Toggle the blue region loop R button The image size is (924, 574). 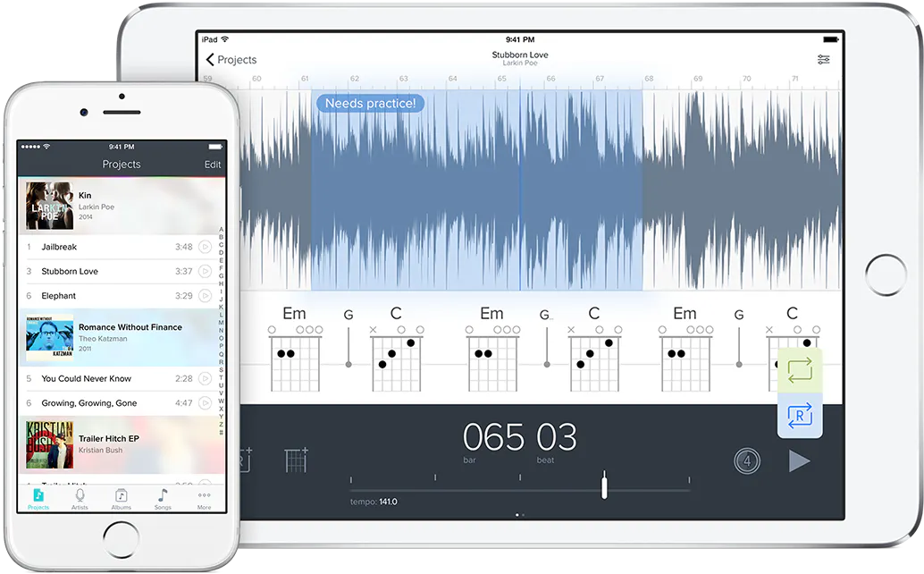coord(800,416)
